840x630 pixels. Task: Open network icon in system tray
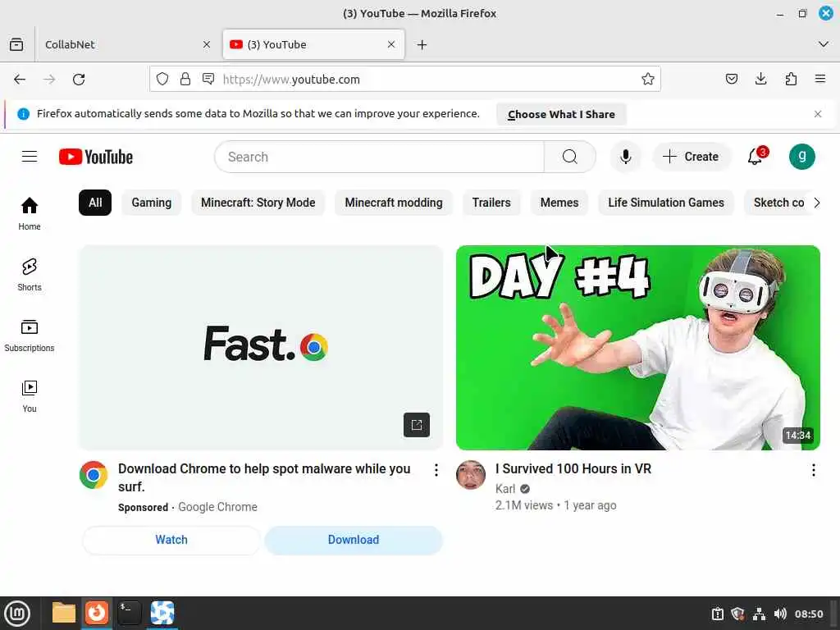tap(759, 614)
